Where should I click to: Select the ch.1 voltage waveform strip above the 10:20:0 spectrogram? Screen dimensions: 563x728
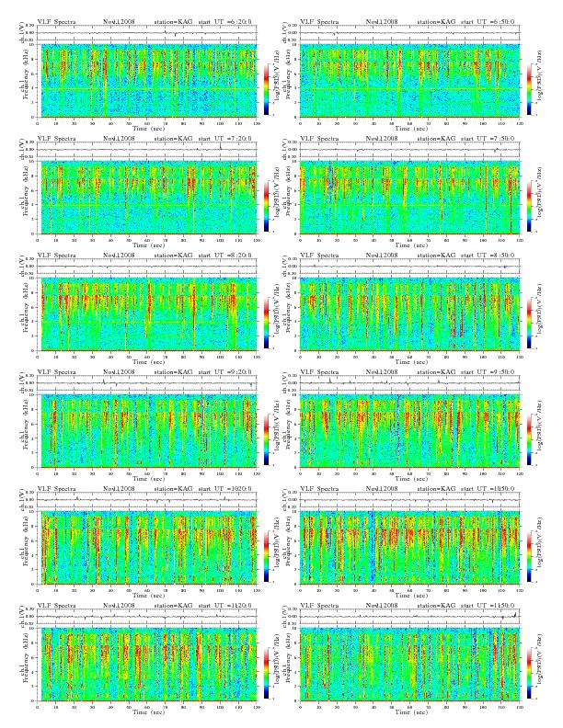[x=147, y=500]
